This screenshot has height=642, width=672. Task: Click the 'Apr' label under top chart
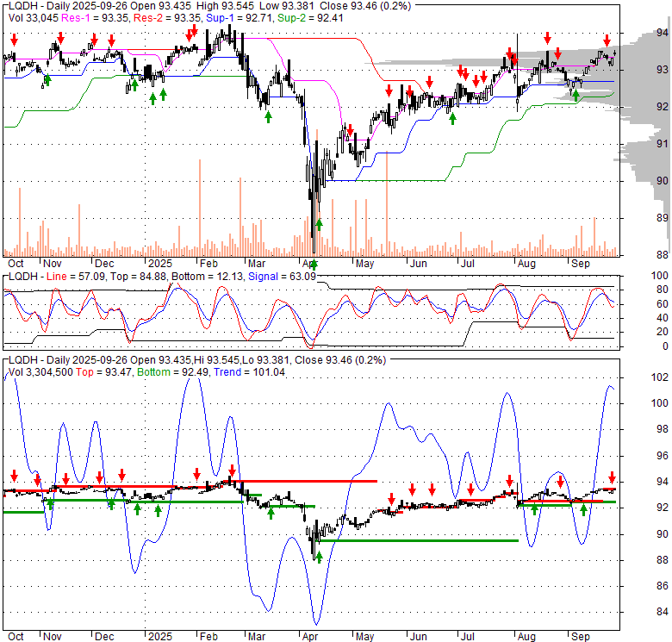[x=310, y=264]
